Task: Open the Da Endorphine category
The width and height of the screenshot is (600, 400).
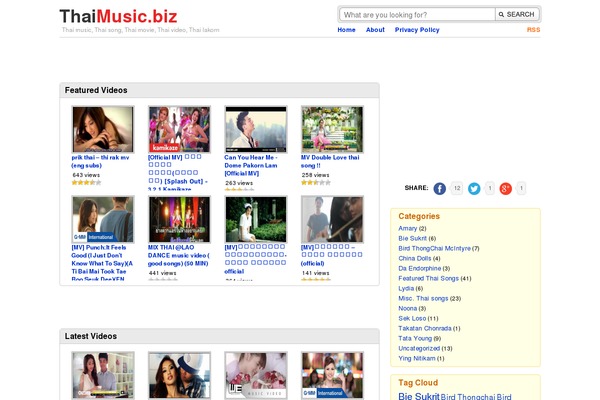Action: [419, 268]
